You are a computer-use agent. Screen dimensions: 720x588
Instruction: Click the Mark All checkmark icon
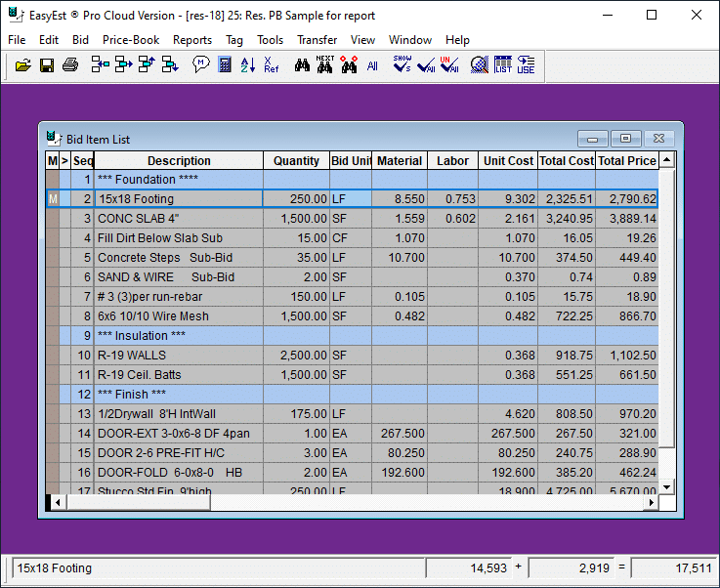426,65
